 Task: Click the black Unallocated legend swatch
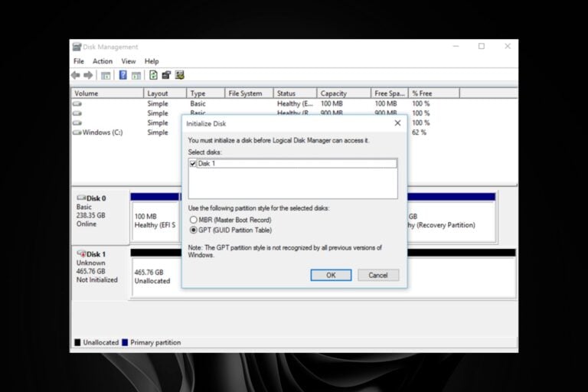tap(77, 342)
